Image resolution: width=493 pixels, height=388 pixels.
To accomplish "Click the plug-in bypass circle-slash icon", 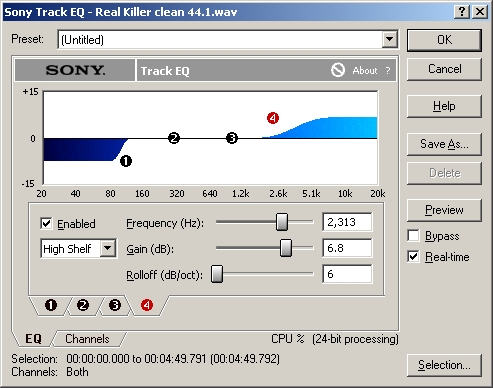I will pos(338,70).
